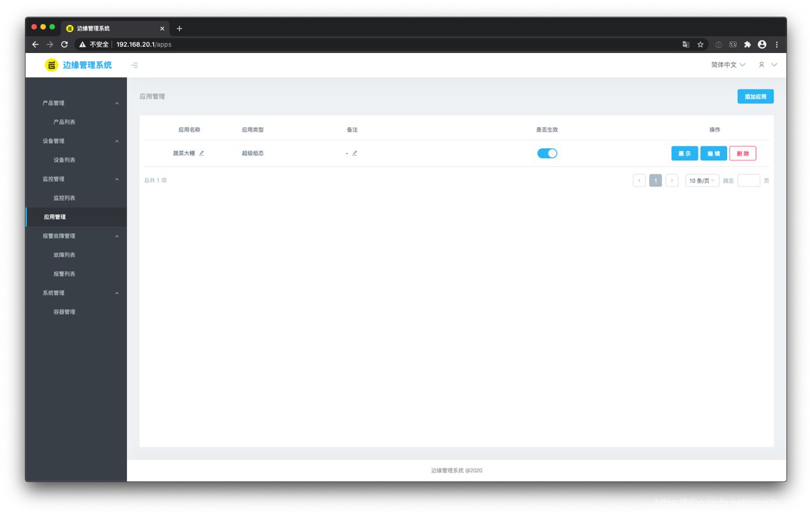Select 应用管理 in the sidebar

[x=76, y=217]
